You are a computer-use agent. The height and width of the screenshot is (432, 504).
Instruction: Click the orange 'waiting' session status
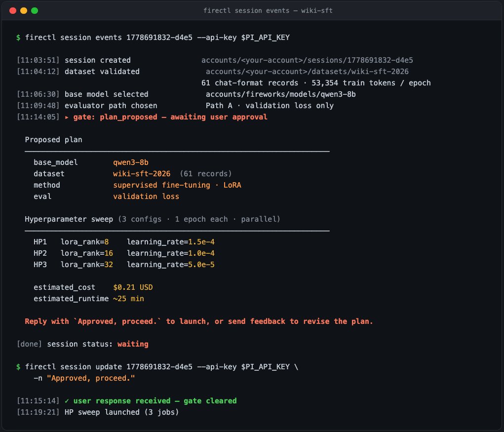click(x=133, y=344)
